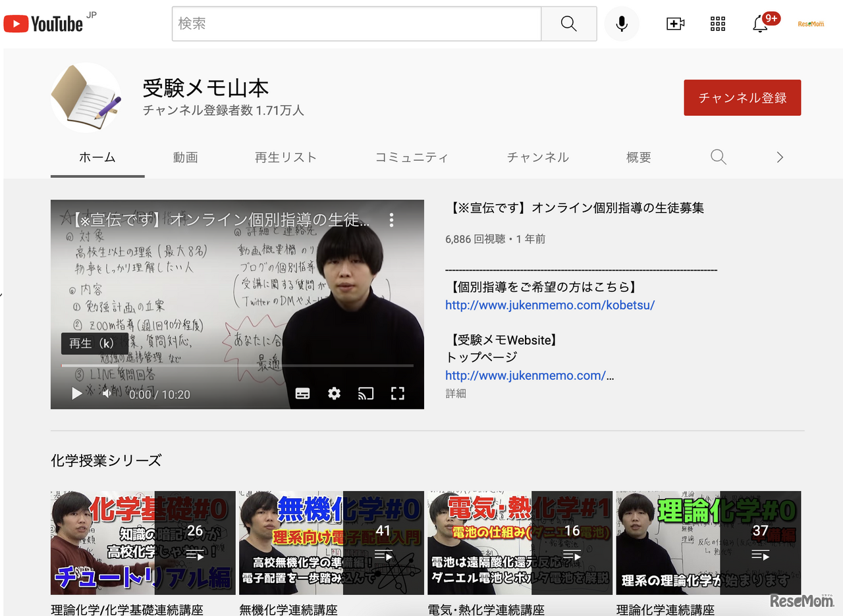843x616 pixels.
Task: Toggle subtitles in the video player
Action: (302, 394)
